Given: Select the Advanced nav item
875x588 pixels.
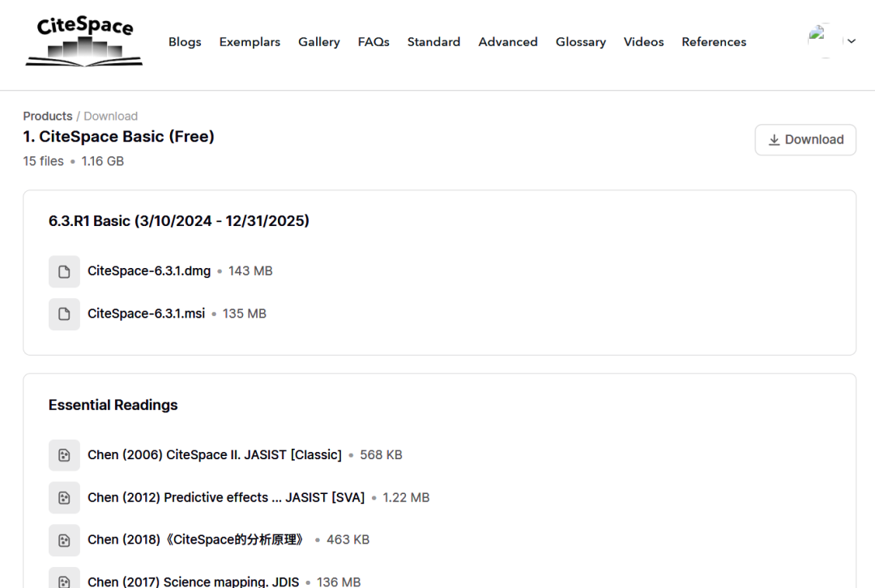Looking at the screenshot, I should pyautogui.click(x=508, y=42).
